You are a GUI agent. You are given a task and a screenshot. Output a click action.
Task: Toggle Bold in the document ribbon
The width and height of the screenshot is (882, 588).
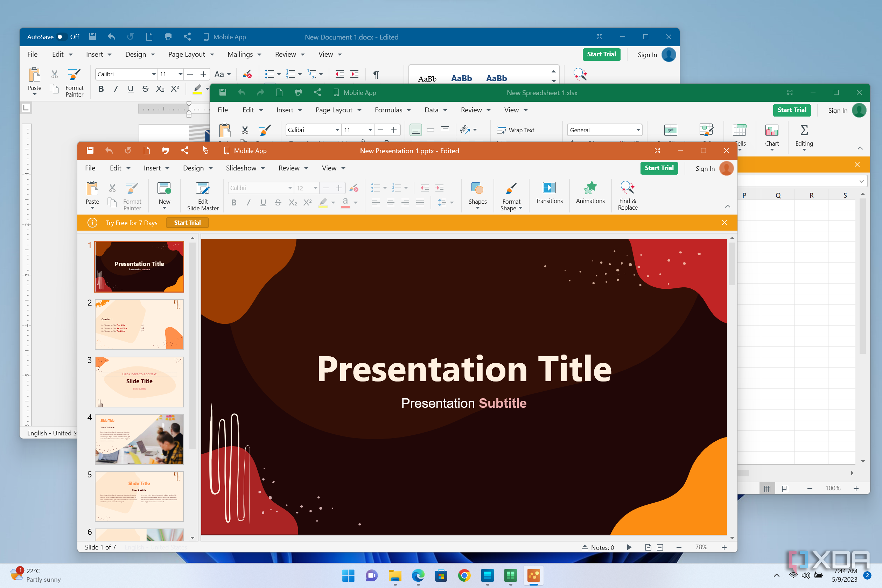[101, 89]
